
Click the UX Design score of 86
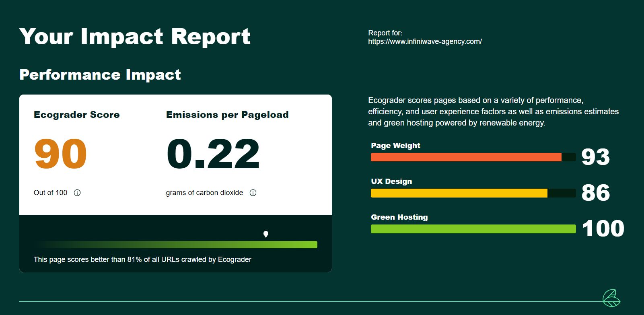pyautogui.click(x=595, y=193)
